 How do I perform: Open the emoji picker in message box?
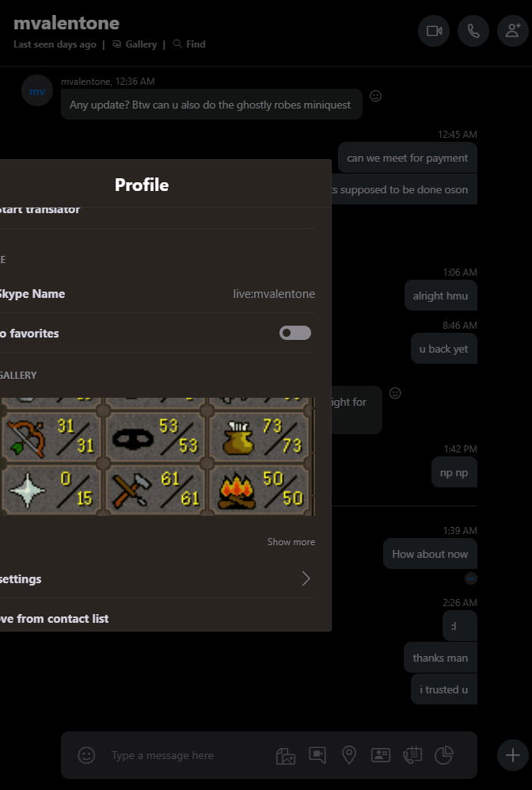(86, 755)
